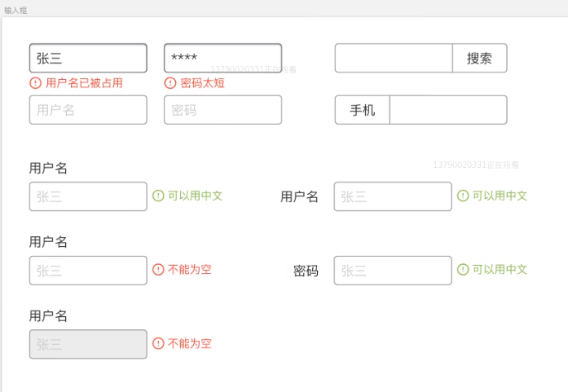Image resolution: width=568 pixels, height=392 pixels.
Task: Click the green info icon beside 密码 field
Action: [463, 270]
